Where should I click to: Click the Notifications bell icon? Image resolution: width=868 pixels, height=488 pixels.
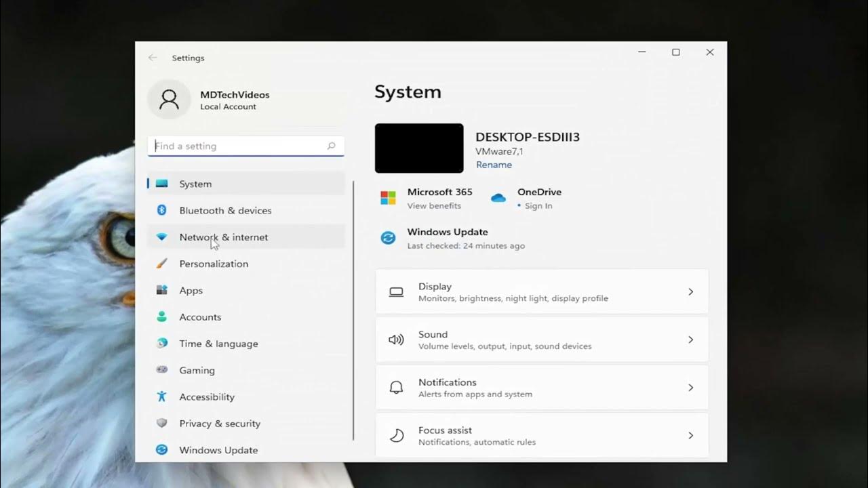[x=396, y=388]
